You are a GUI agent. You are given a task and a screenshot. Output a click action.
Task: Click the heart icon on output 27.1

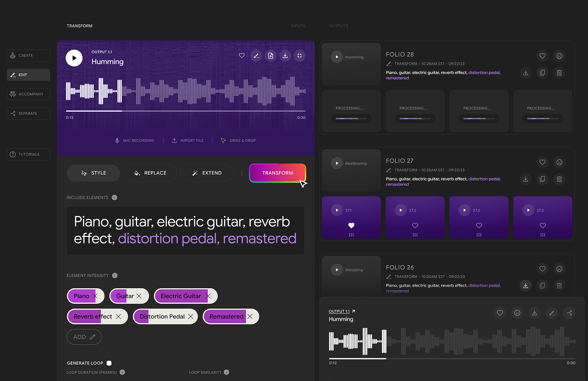[352, 225]
